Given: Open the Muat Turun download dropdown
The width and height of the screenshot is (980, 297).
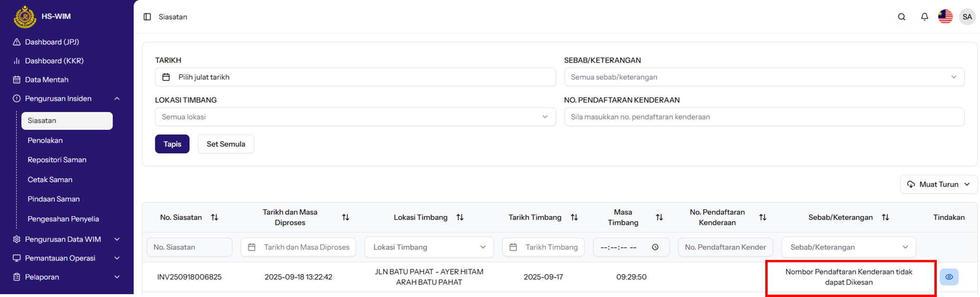Looking at the screenshot, I should pyautogui.click(x=938, y=184).
